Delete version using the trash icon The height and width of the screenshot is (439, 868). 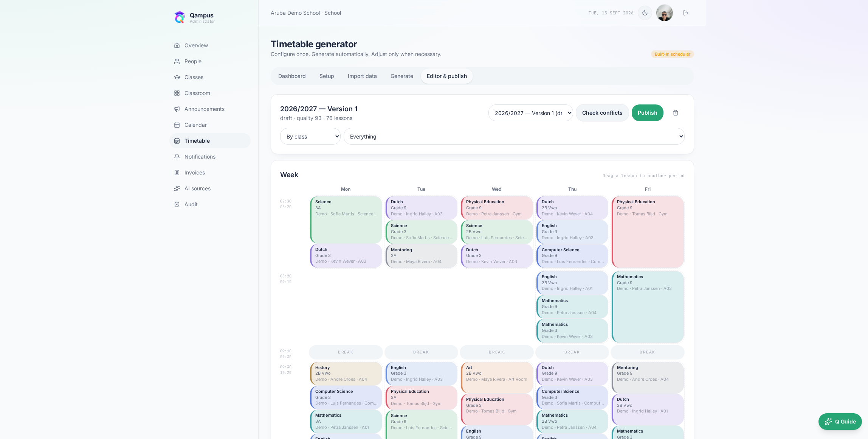[676, 113]
